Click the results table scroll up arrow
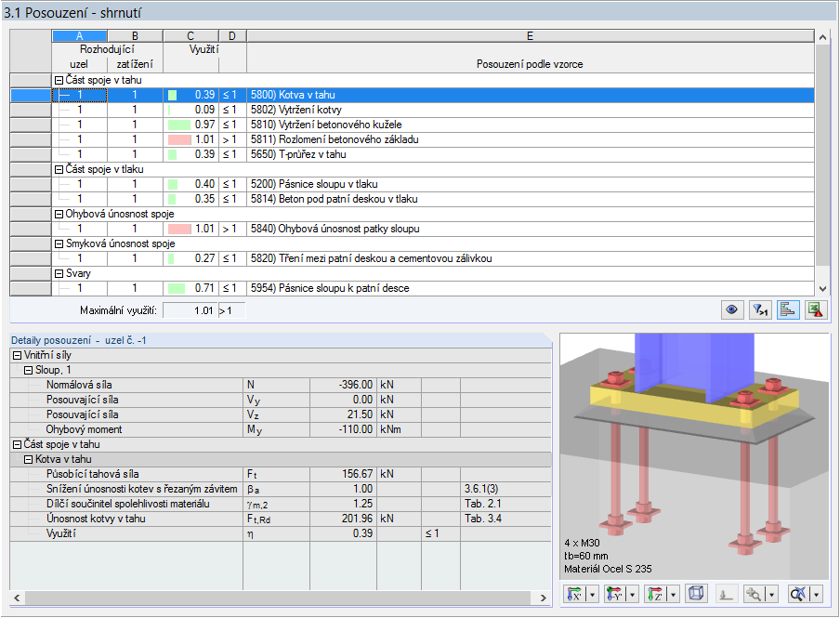 click(x=823, y=37)
